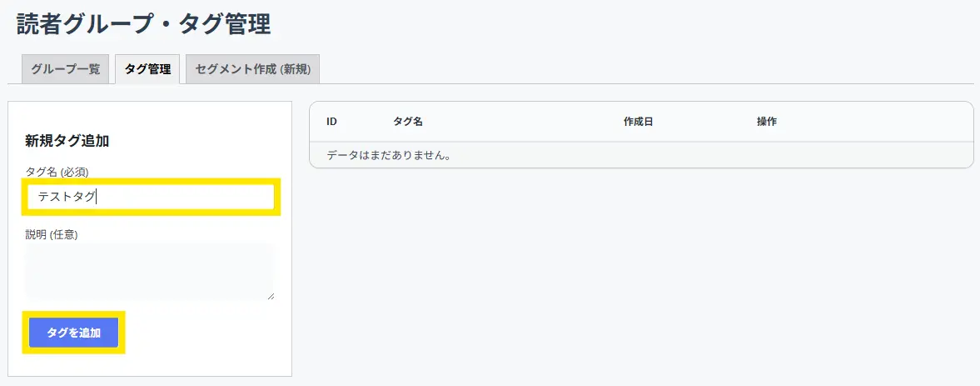The height and width of the screenshot is (386, 980).
Task: Click the 新規タグ追加 form heading
Action: [x=67, y=141]
